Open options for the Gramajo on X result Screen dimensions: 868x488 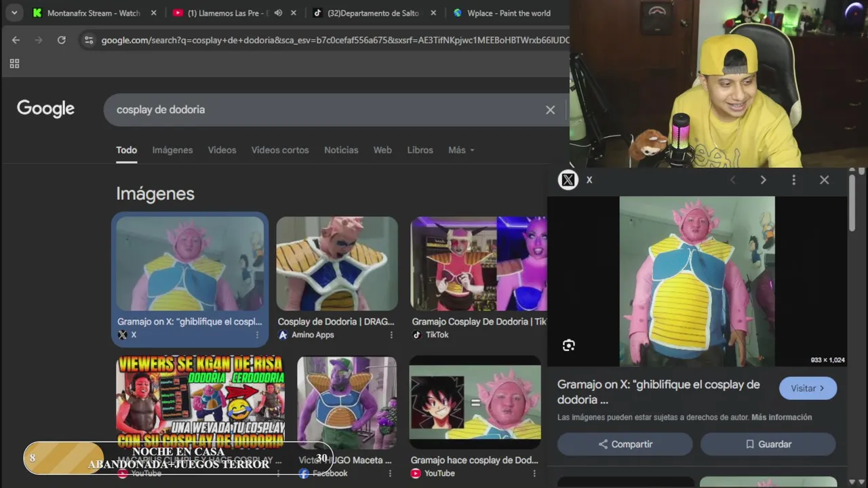pos(257,335)
